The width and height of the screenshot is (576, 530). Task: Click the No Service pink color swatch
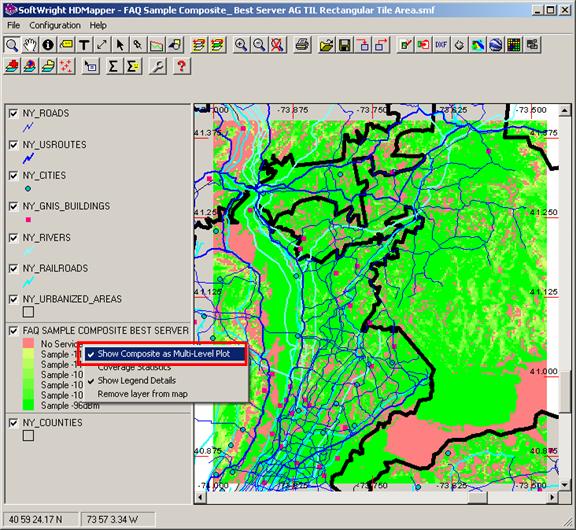28,343
